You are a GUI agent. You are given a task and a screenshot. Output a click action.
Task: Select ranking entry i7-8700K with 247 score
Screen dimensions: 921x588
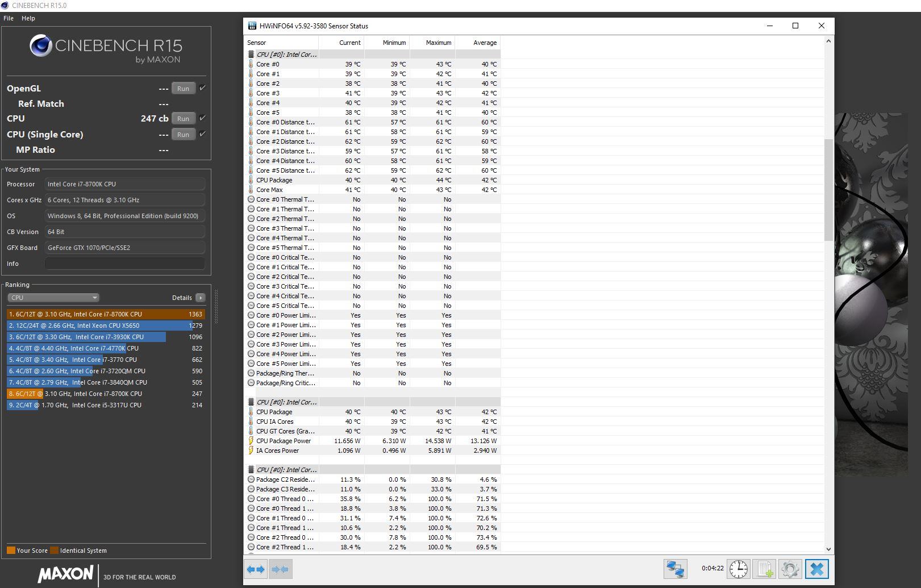106,394
